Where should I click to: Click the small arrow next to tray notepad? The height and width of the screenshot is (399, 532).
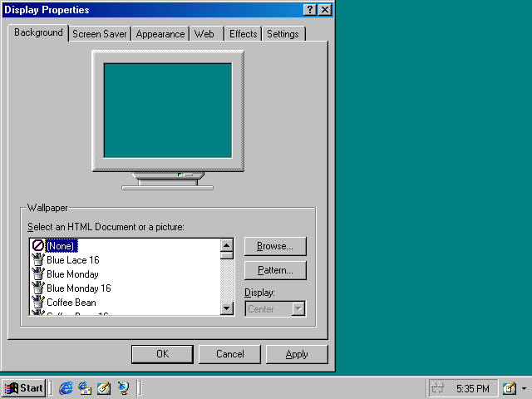click(x=524, y=388)
